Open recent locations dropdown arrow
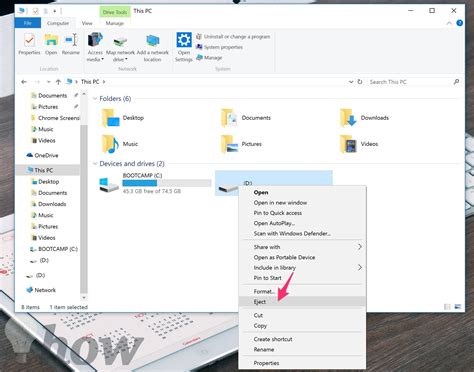The width and height of the screenshot is (474, 372). coord(48,82)
